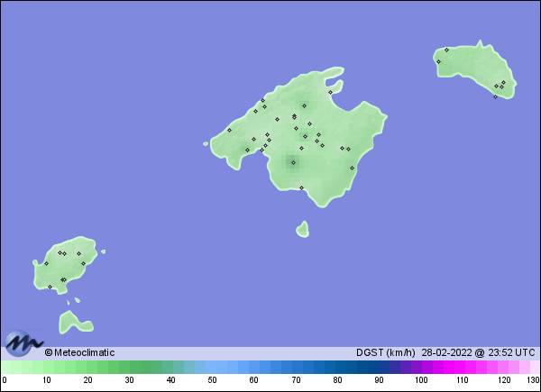
Task: Select the southernmost station marker on Mallorca
Action: coord(301,188)
